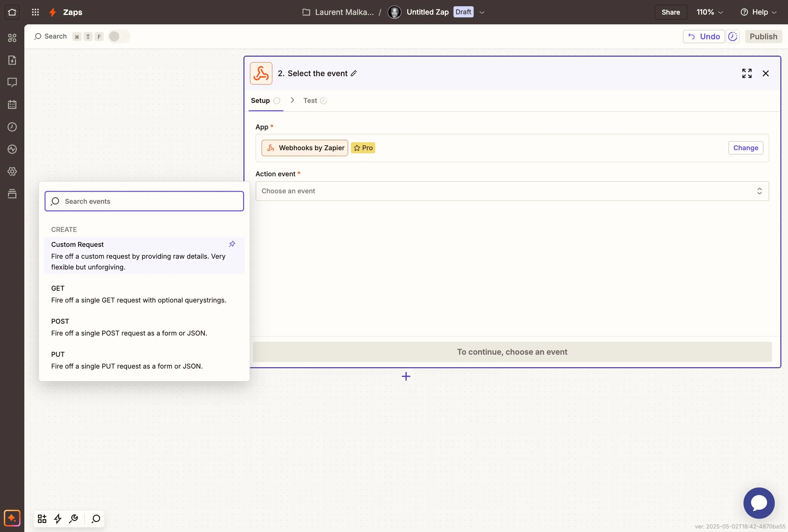Click the Untitled Zap title

427,12
